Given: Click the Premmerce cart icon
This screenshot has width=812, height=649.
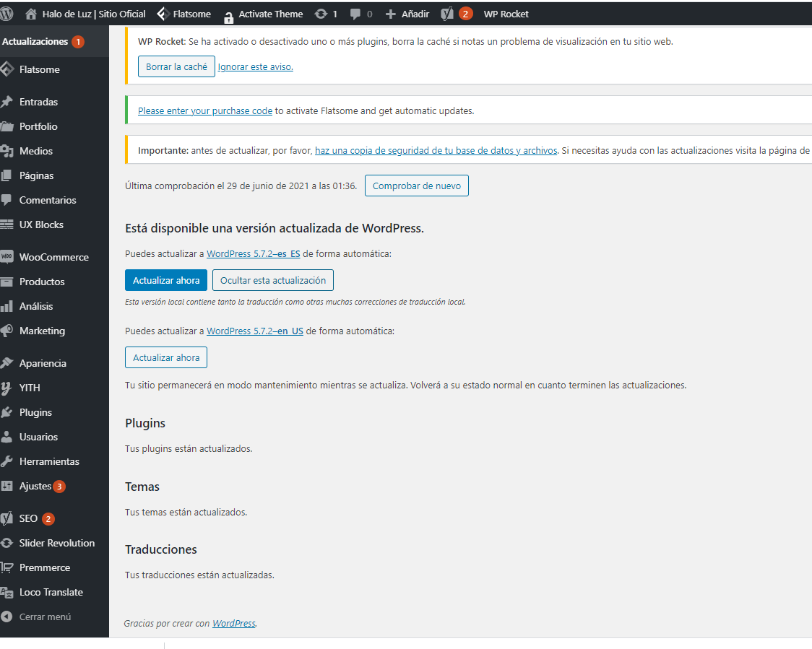Looking at the screenshot, I should click(7, 567).
